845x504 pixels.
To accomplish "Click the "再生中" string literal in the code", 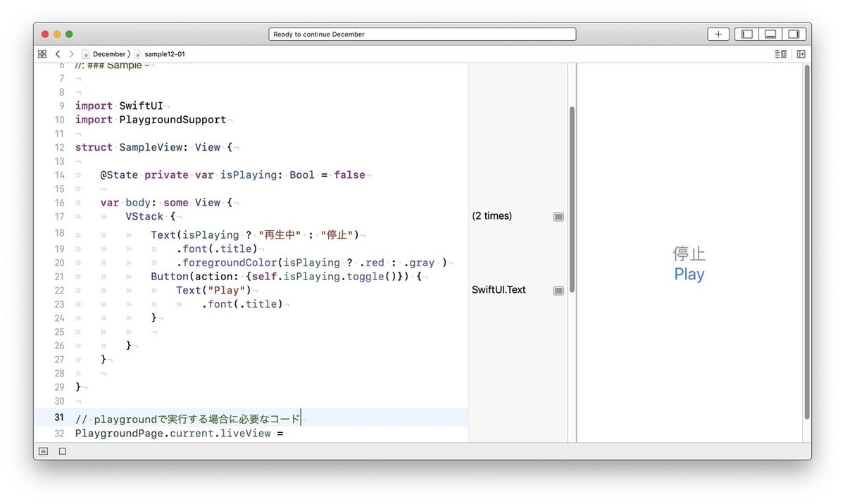I will coord(280,234).
